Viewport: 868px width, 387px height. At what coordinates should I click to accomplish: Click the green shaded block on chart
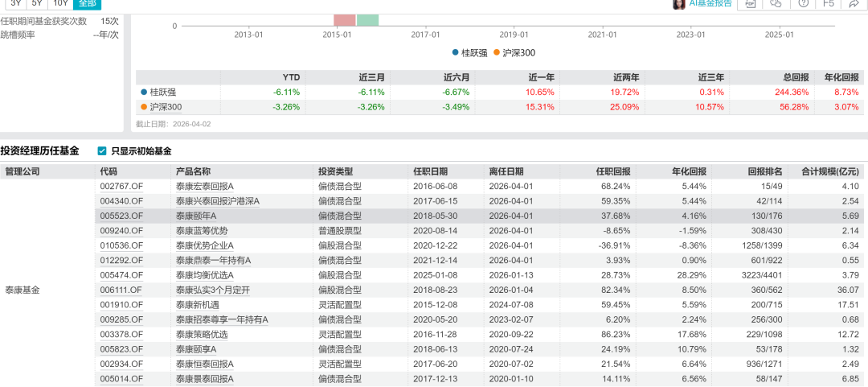pyautogui.click(x=367, y=20)
